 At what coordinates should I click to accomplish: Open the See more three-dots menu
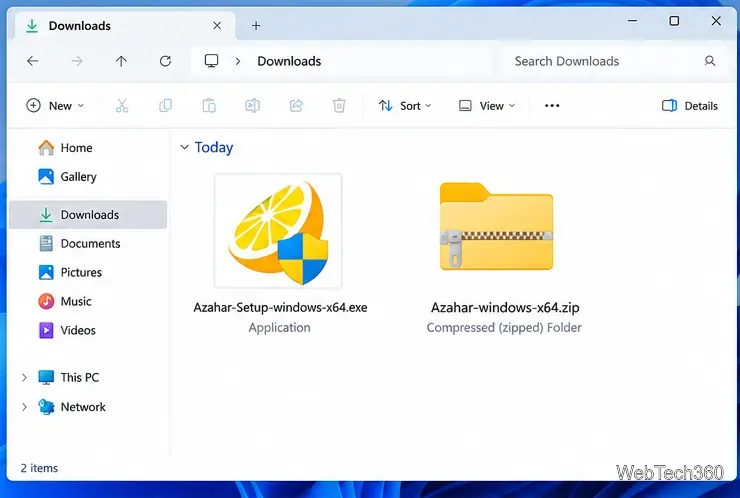[552, 106]
